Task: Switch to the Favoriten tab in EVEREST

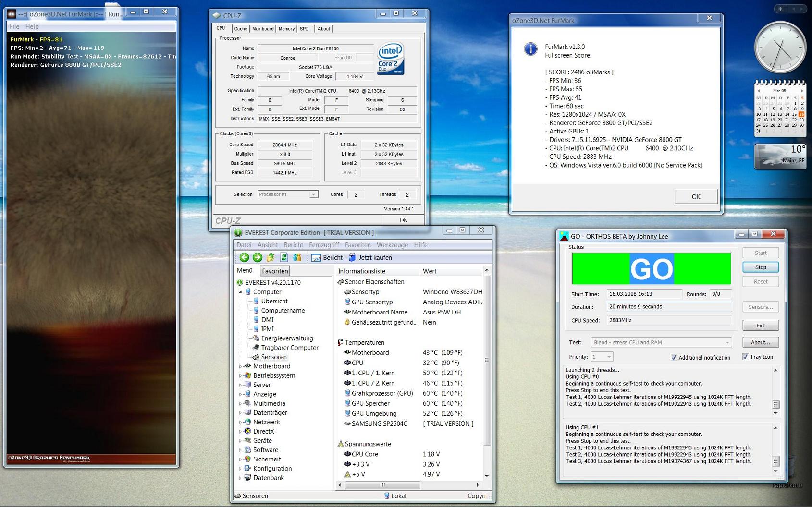Action: tap(275, 271)
